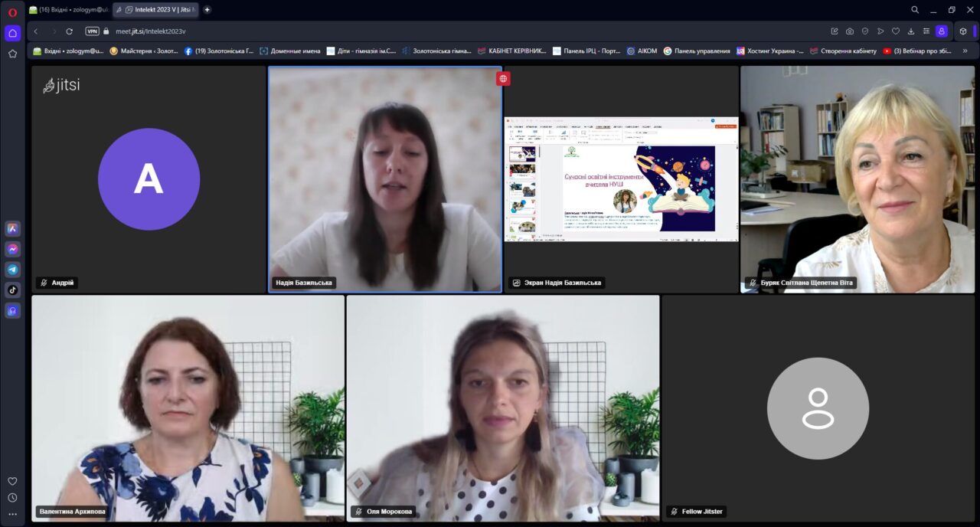Reload the Jitsi meeting page
Image resolution: width=980 pixels, height=527 pixels.
70,31
